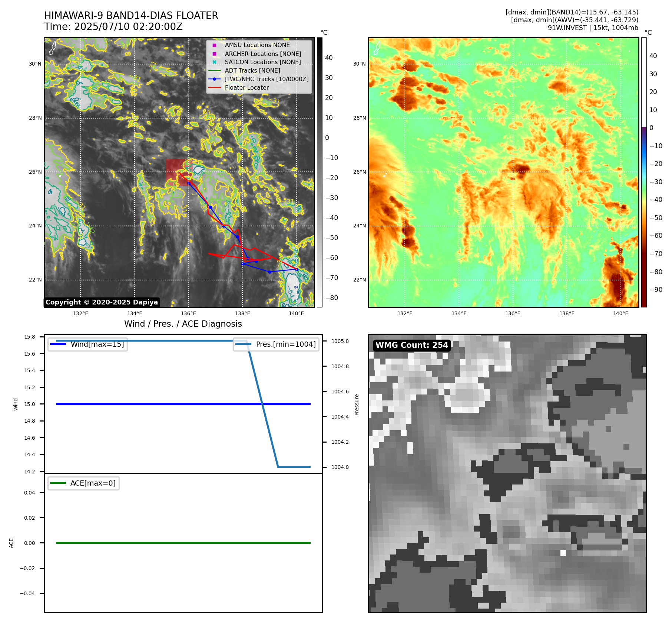Click the ACE[max=0] legend
This screenshot has height=626, width=672.
click(x=84, y=483)
